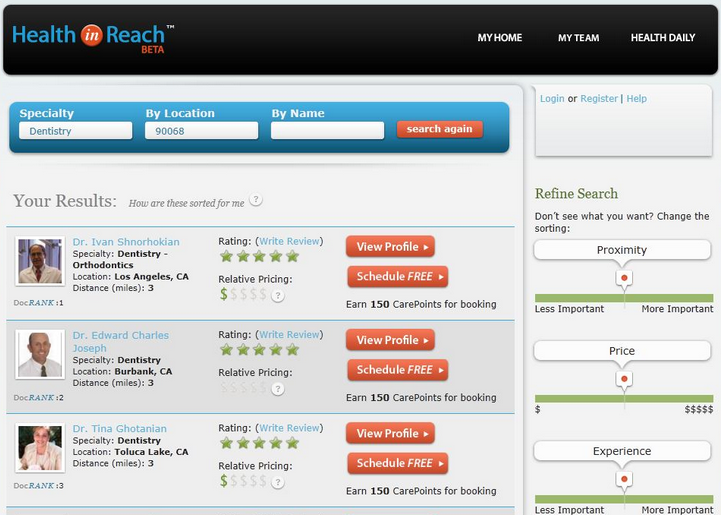This screenshot has width=721, height=515.
Task: Click pricing help icon for Dr. Tina Ghotanian
Action: click(277, 482)
